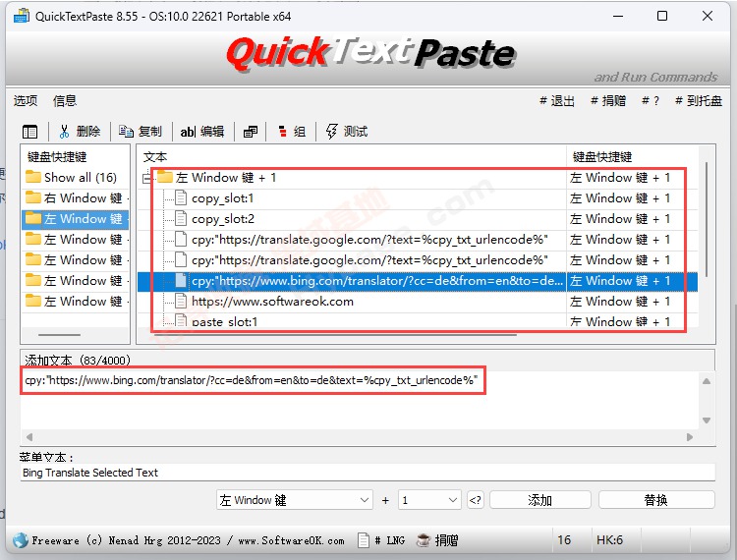Open the hotkey number 1 dropdown
This screenshot has height=560, width=737.
pos(428,500)
